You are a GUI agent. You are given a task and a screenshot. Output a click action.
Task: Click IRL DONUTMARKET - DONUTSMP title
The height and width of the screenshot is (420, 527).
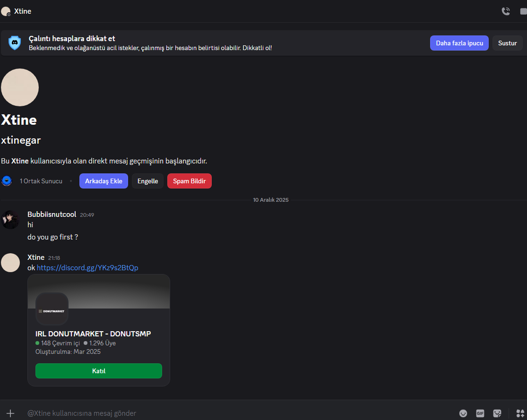pyautogui.click(x=93, y=334)
